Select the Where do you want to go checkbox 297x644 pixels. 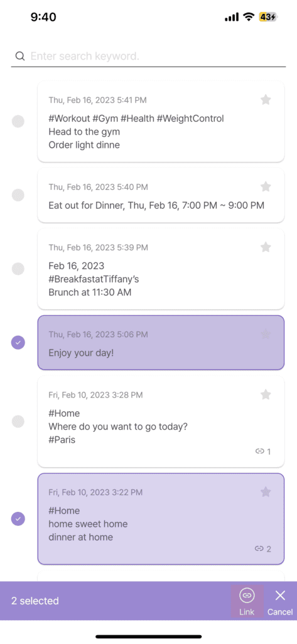pos(18,421)
